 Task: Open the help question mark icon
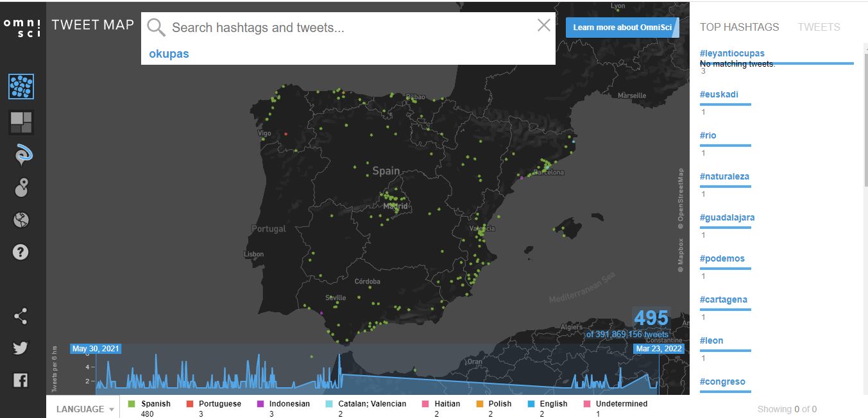21,251
